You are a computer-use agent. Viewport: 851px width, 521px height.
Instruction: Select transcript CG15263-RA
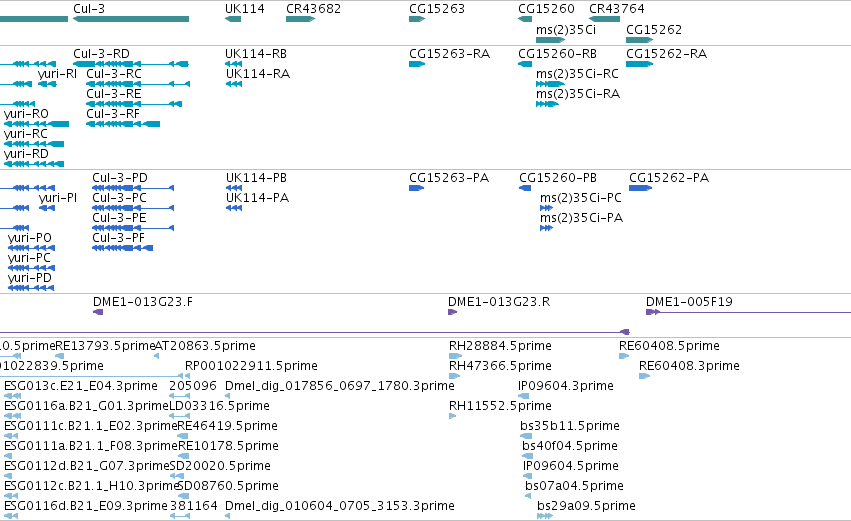(449, 54)
